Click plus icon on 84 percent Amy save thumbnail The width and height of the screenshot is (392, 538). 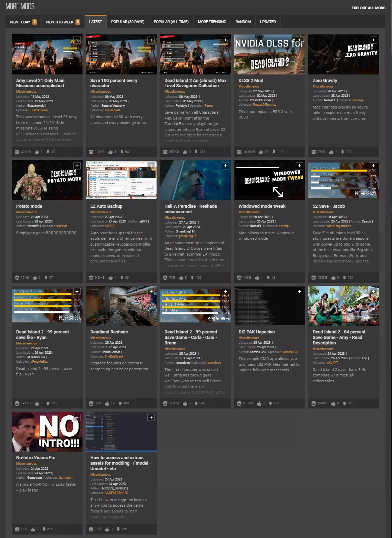[373, 292]
